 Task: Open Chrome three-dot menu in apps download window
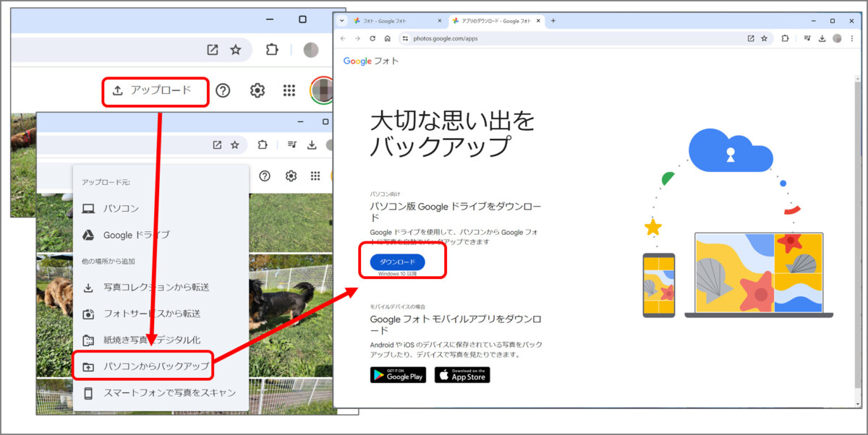[x=851, y=38]
